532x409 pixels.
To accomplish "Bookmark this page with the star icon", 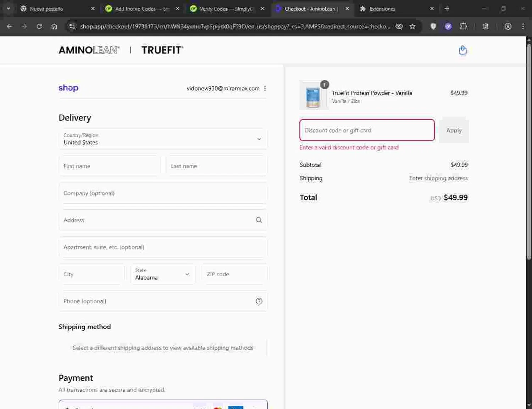I will 412,26.
